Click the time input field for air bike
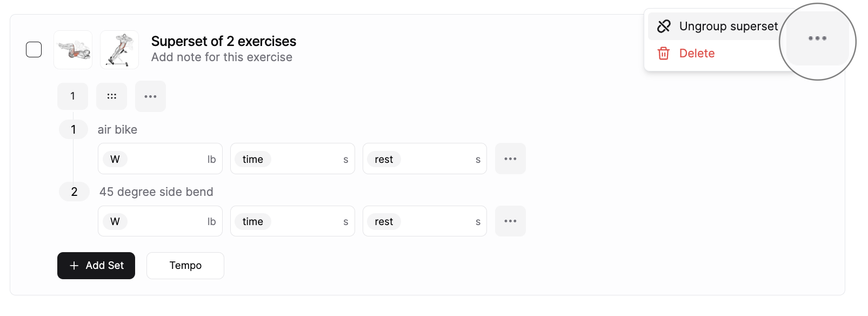The width and height of the screenshot is (868, 316). point(292,159)
